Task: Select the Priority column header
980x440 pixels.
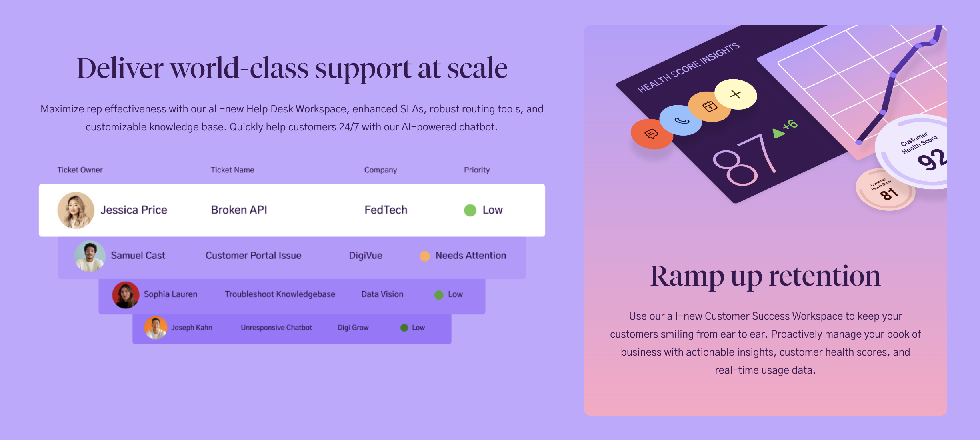Action: click(477, 170)
